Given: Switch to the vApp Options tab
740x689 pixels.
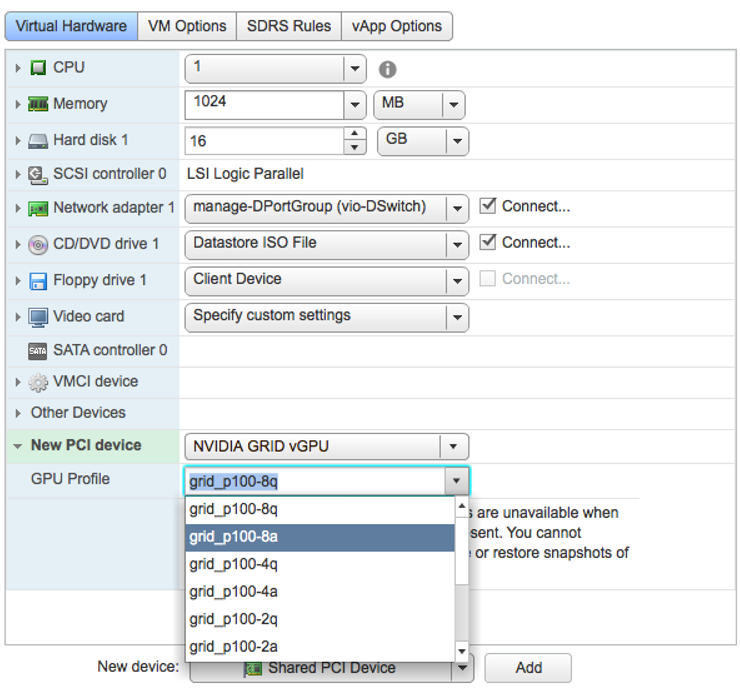Looking at the screenshot, I should [396, 26].
